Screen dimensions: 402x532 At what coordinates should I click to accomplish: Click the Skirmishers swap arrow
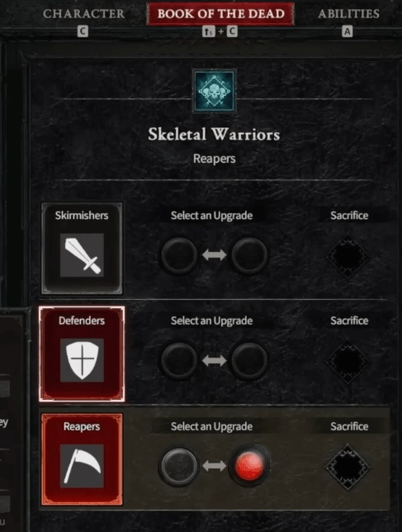coord(215,254)
